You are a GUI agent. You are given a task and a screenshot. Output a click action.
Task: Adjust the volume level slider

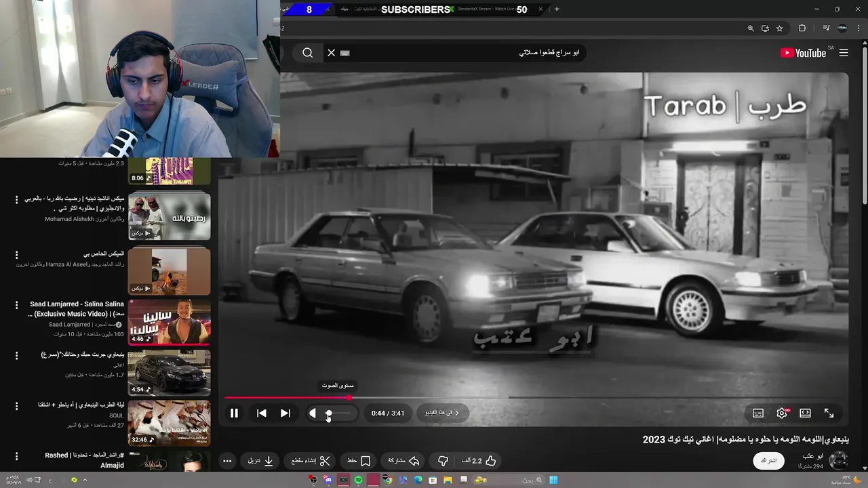(x=337, y=413)
